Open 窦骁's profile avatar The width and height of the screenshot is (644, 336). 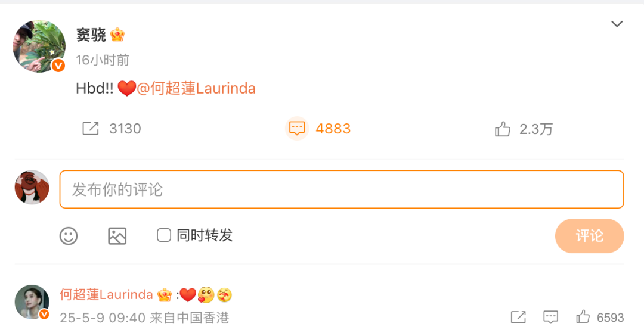tap(39, 46)
